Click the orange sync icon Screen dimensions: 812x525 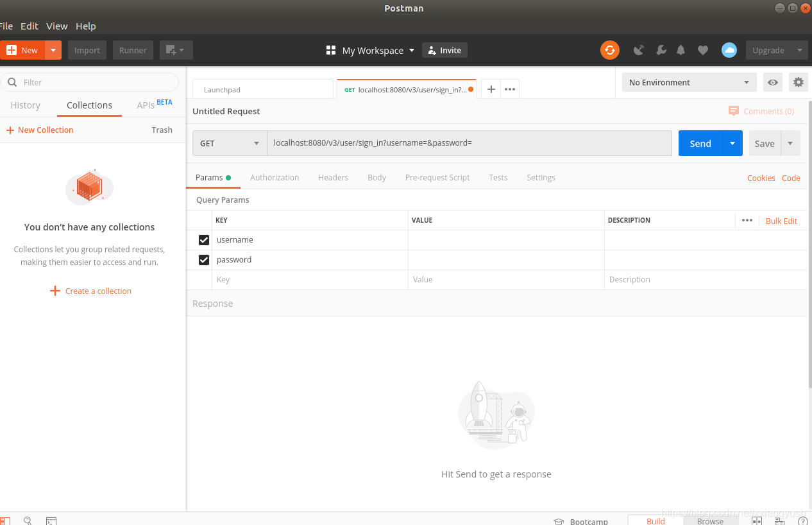tap(610, 50)
